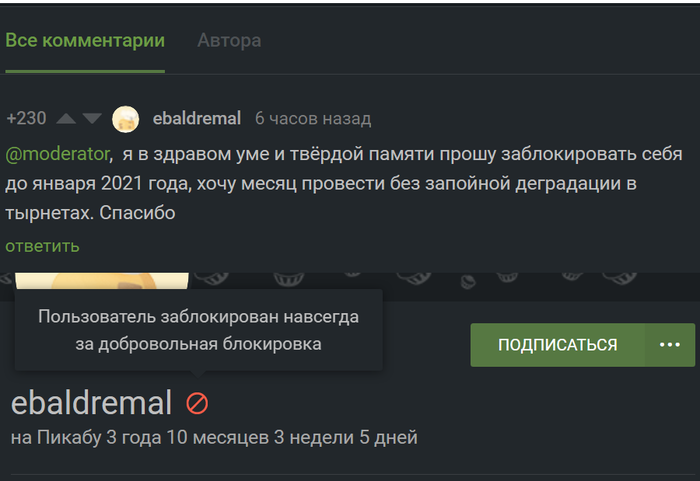Click the 6 часов назад timestamp
This screenshot has height=481, width=700.
313,118
